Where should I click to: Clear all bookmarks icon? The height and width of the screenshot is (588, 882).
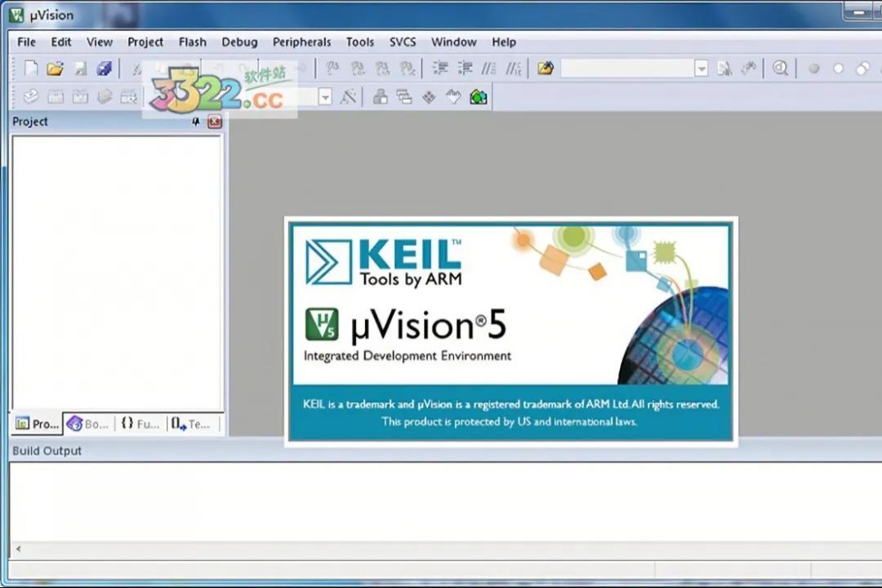coord(407,69)
